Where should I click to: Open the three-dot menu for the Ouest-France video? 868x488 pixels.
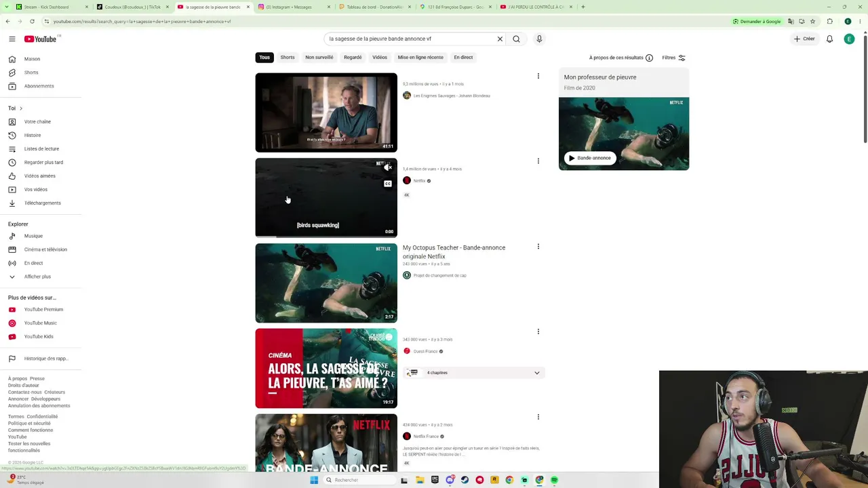coord(538,331)
